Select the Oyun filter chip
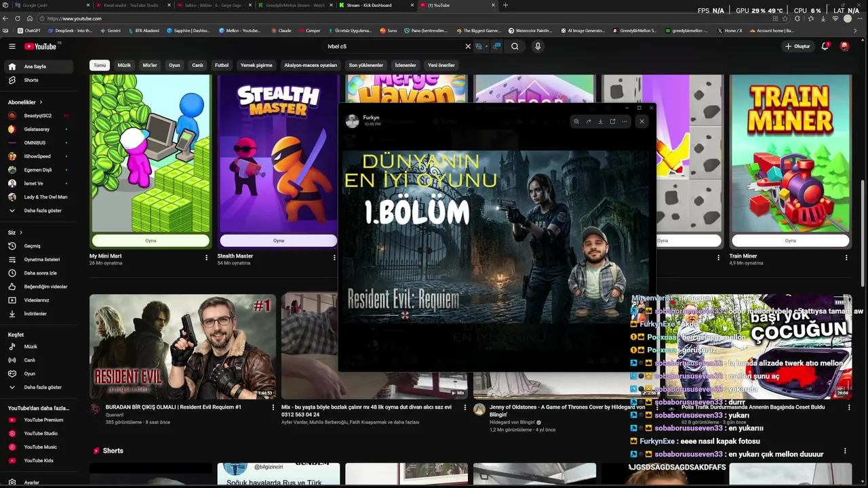This screenshot has width=868, height=488. [x=174, y=65]
